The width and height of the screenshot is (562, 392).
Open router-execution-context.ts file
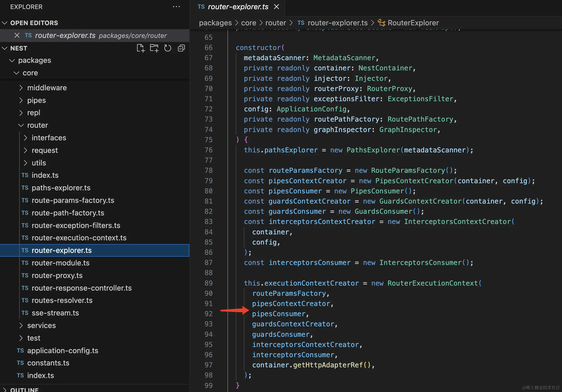(79, 238)
